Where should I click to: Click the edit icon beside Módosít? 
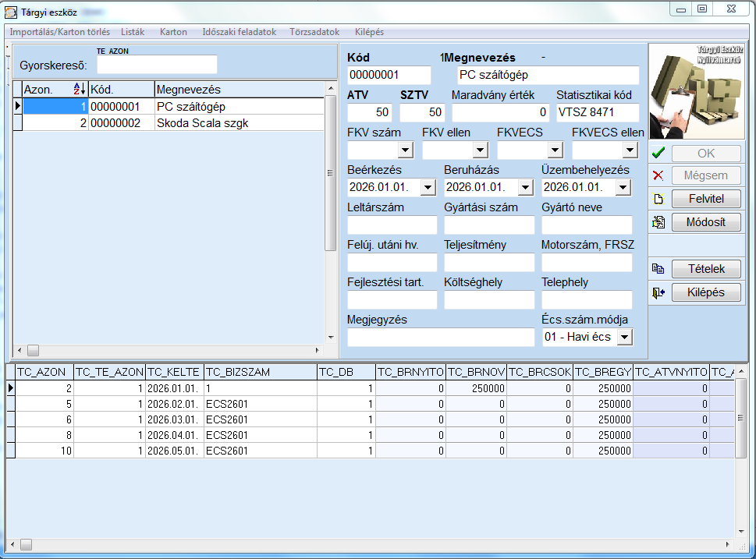[658, 222]
